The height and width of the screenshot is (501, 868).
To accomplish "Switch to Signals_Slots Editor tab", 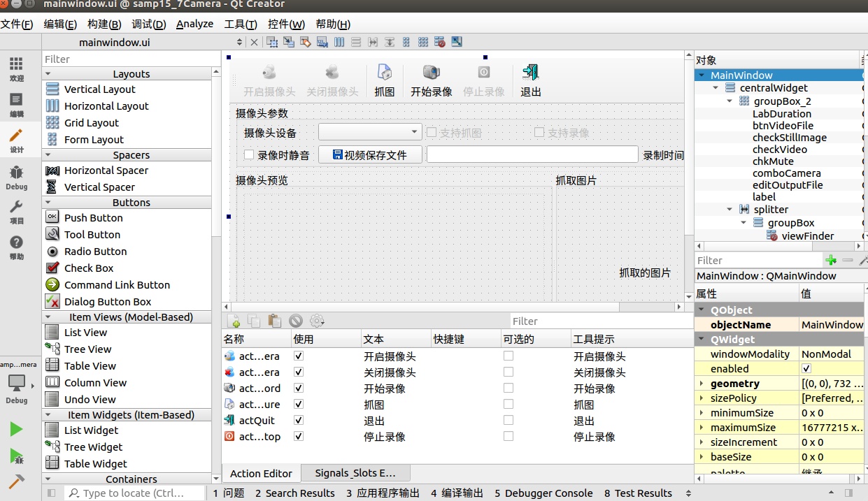I will click(x=355, y=473).
